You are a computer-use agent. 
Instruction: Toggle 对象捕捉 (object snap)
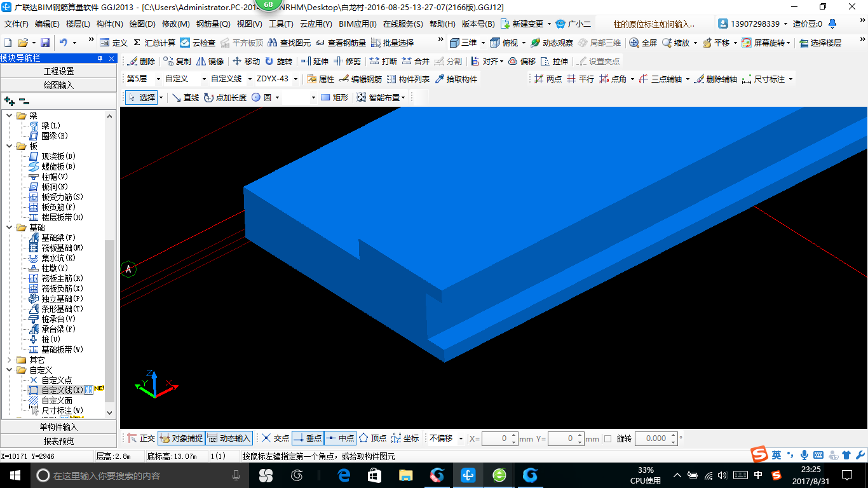coord(181,438)
